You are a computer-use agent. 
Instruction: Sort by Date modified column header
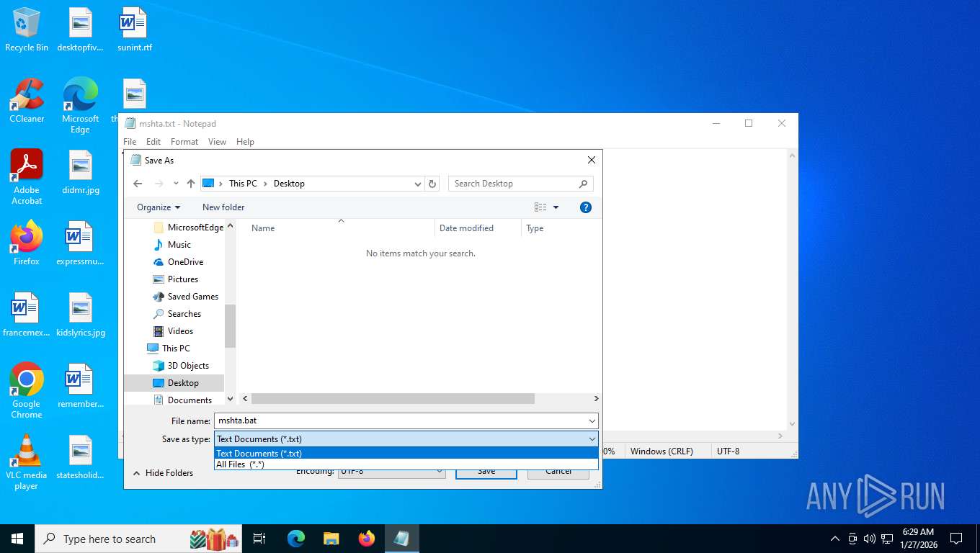click(x=466, y=228)
